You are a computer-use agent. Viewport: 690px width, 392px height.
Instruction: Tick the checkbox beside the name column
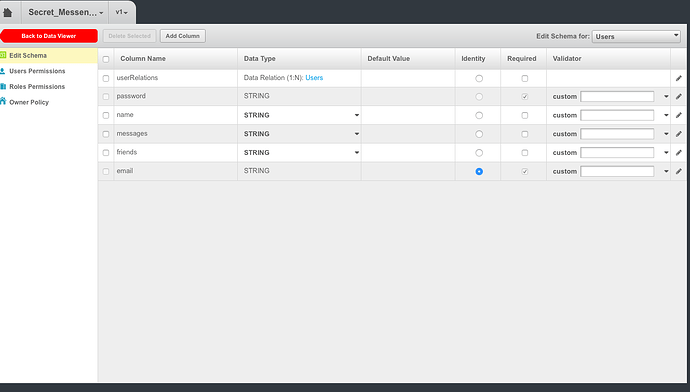click(x=106, y=115)
